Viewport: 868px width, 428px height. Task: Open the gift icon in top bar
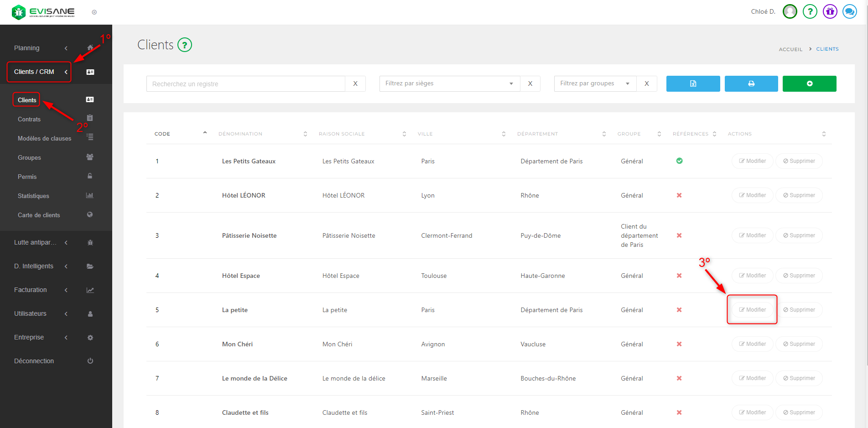(x=830, y=11)
